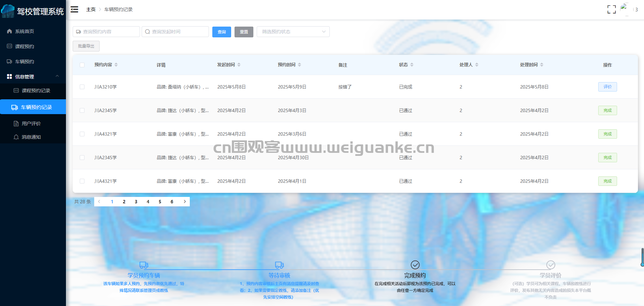Click the truck icon beside 车辆预约

[9, 62]
